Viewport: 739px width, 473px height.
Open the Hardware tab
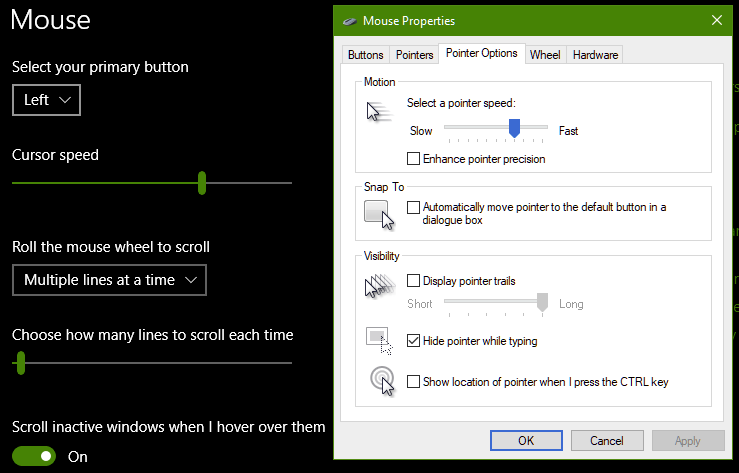click(595, 55)
